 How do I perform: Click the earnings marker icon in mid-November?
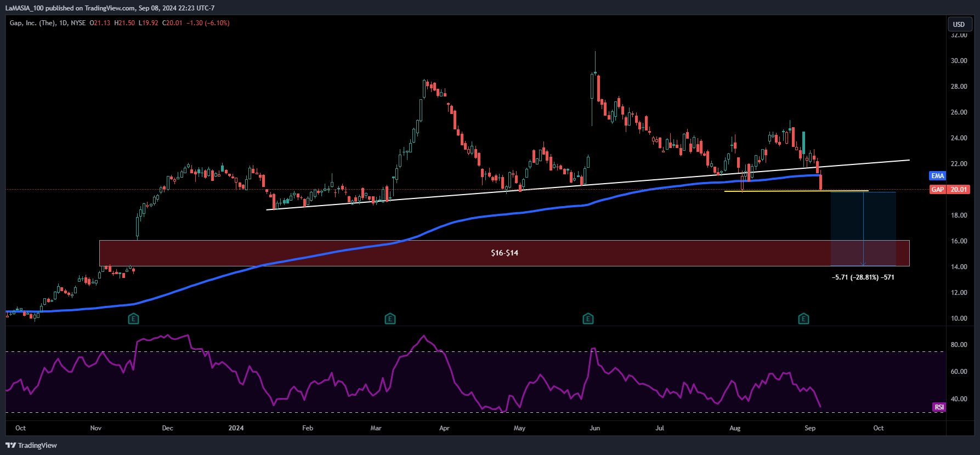[x=133, y=318]
